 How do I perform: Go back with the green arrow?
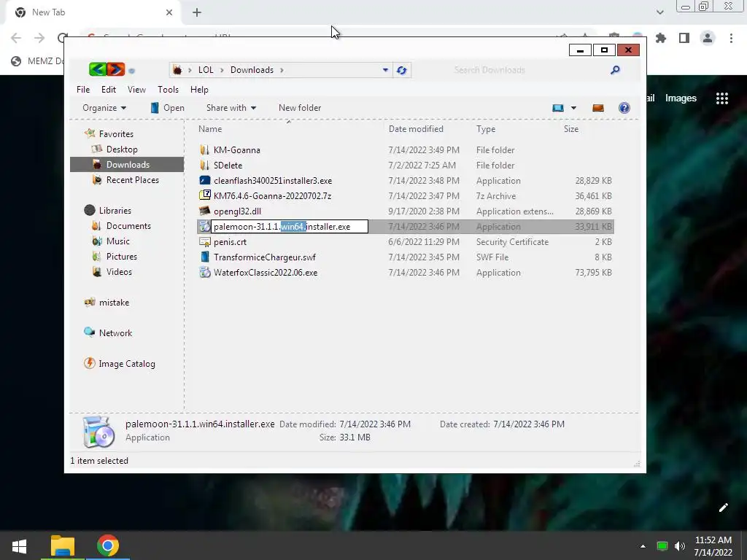[98, 69]
